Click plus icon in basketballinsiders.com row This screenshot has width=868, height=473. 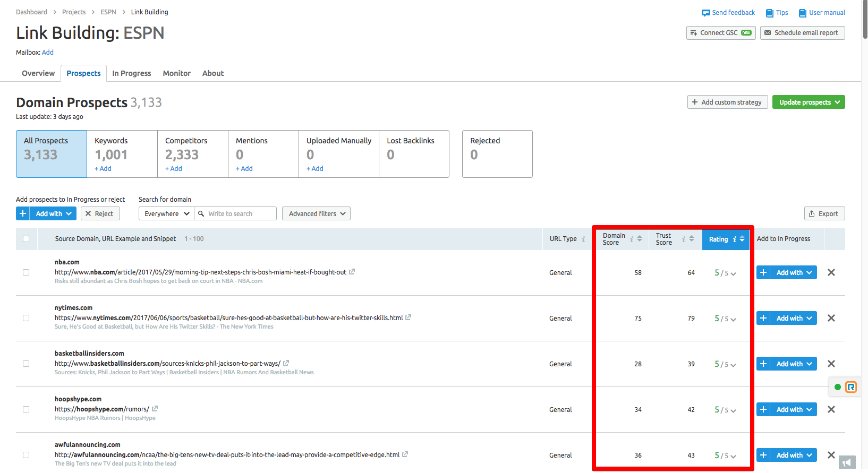click(763, 364)
